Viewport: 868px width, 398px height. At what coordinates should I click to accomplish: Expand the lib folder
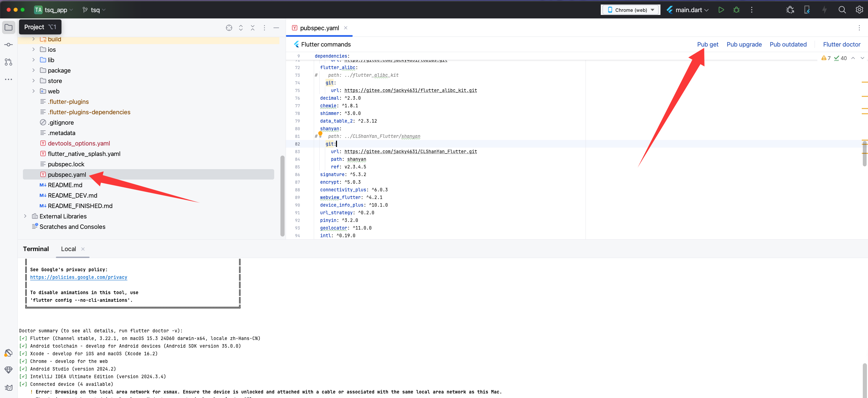pyautogui.click(x=33, y=60)
